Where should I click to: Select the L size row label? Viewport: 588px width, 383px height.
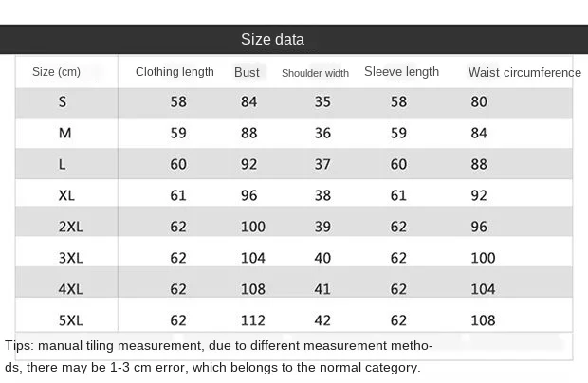click(x=63, y=164)
